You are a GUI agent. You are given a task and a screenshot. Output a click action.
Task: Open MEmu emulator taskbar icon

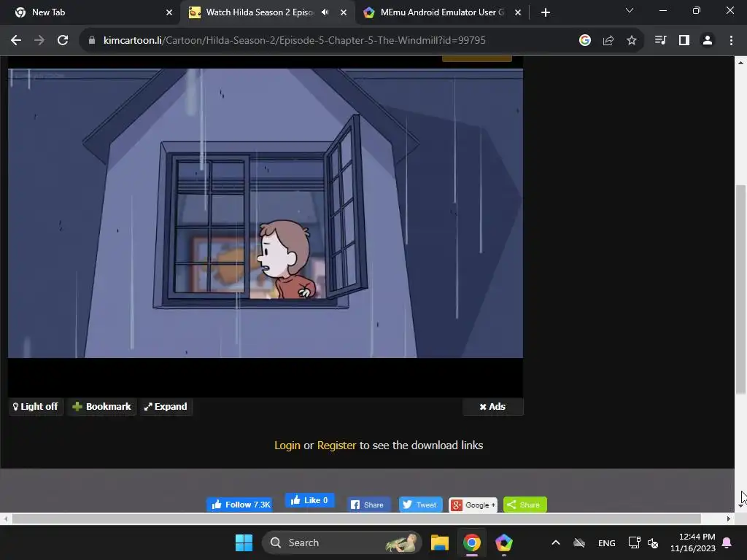point(503,542)
